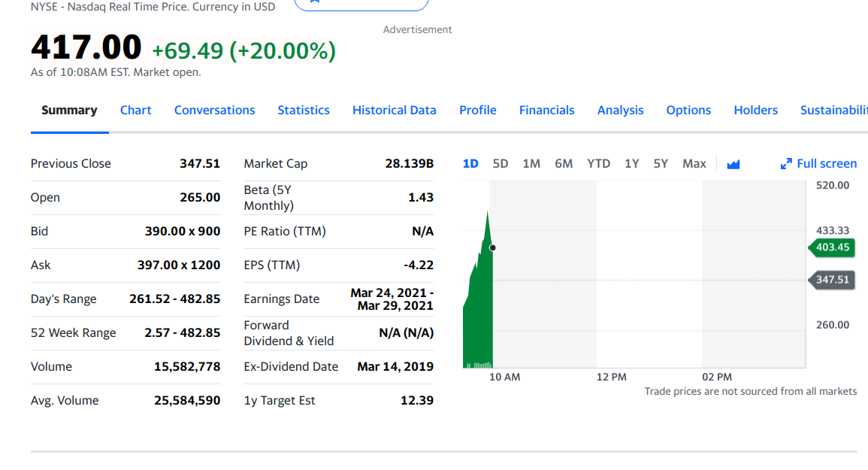Open the chart in Full screen
Viewport: 868px width, 470px height.
click(818, 163)
